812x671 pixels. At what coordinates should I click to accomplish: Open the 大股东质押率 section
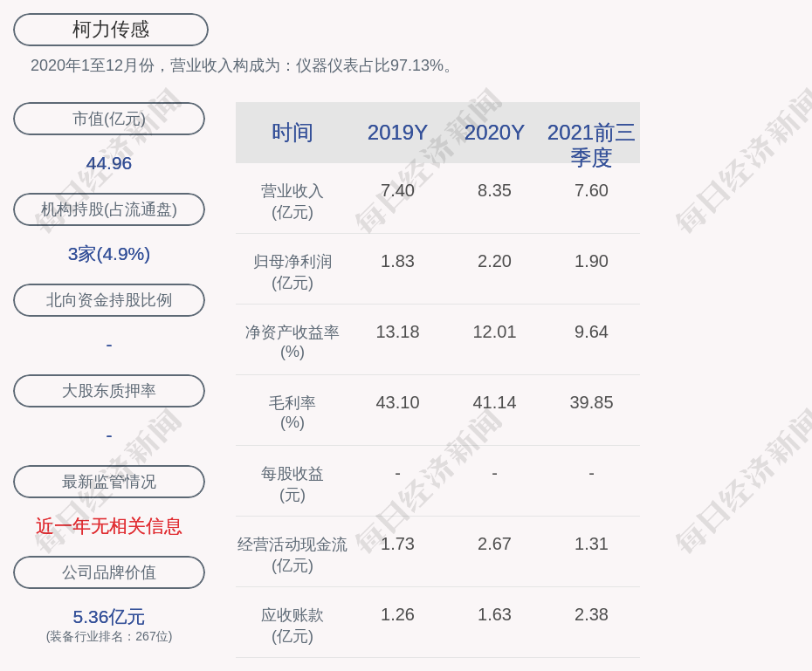[x=108, y=391]
